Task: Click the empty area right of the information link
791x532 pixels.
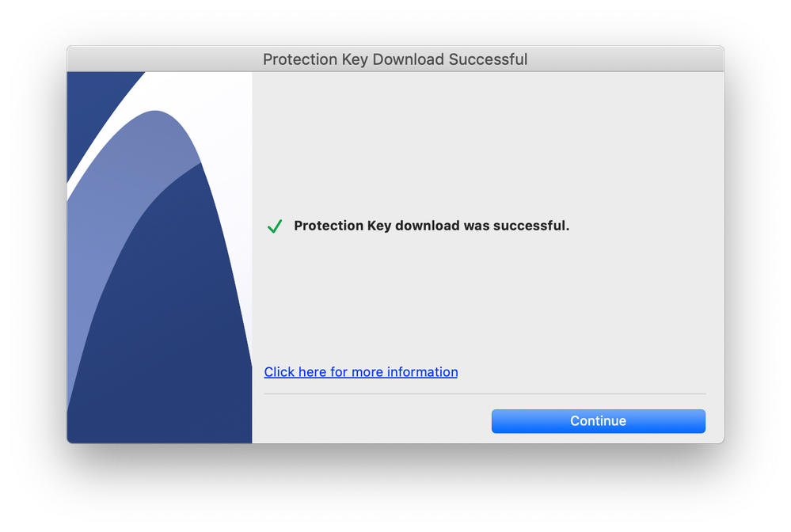Action: (586, 372)
